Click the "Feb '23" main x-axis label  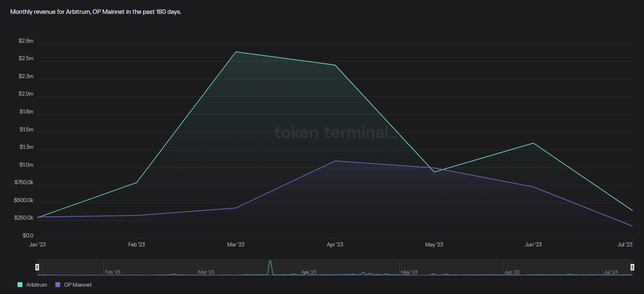click(x=137, y=244)
